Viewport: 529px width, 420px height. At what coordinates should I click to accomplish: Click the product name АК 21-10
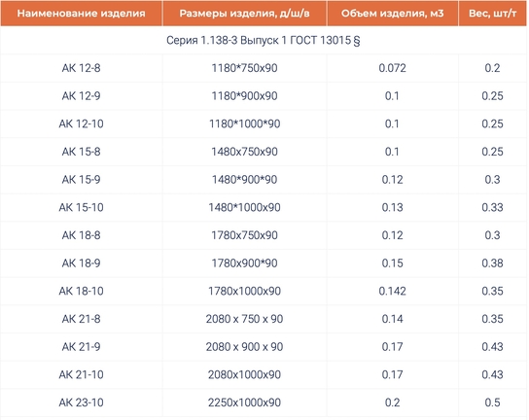point(82,374)
